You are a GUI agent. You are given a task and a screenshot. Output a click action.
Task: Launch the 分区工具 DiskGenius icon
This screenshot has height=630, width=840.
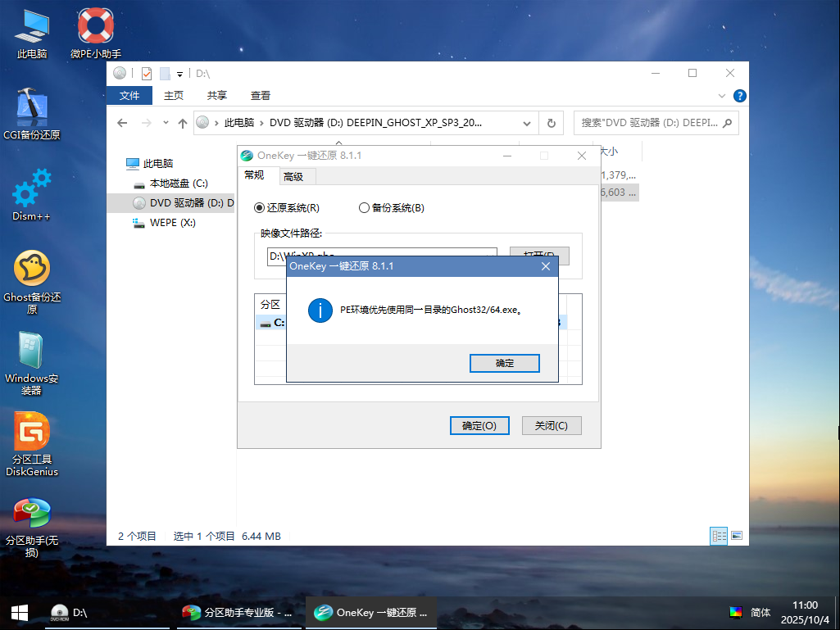pyautogui.click(x=32, y=445)
